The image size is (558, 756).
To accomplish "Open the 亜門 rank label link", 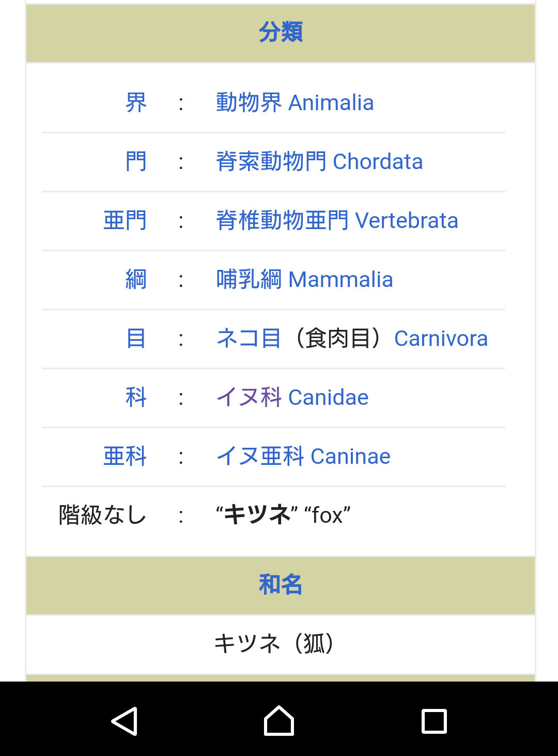I will tap(125, 221).
